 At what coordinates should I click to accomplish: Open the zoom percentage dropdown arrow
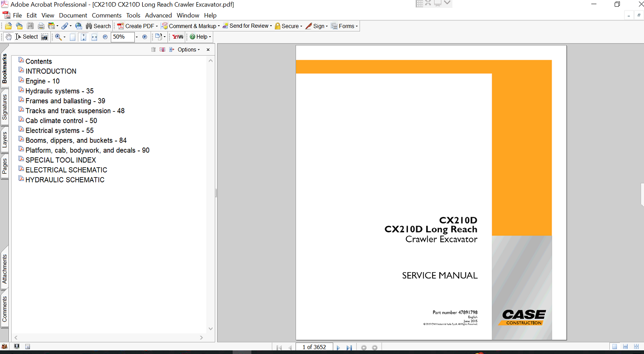pyautogui.click(x=136, y=37)
